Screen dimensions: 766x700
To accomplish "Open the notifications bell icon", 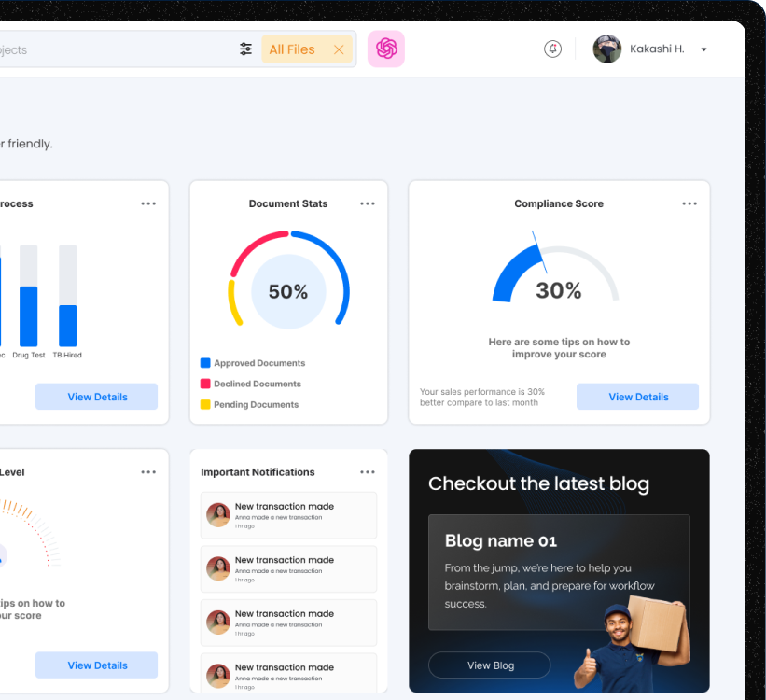I will (x=552, y=49).
